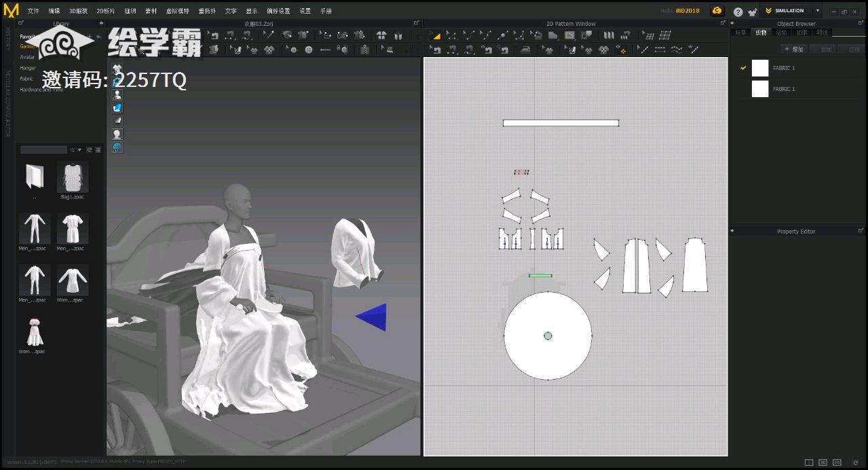Image resolution: width=868 pixels, height=470 pixels.
Task: Toggle the gray fabric texture display icon
Action: pyautogui.click(x=117, y=121)
